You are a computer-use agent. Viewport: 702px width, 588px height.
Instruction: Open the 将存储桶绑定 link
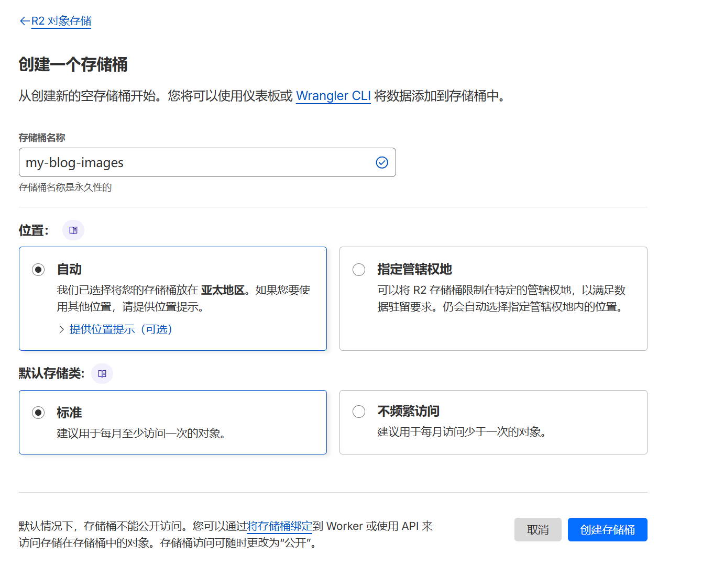coord(279,526)
